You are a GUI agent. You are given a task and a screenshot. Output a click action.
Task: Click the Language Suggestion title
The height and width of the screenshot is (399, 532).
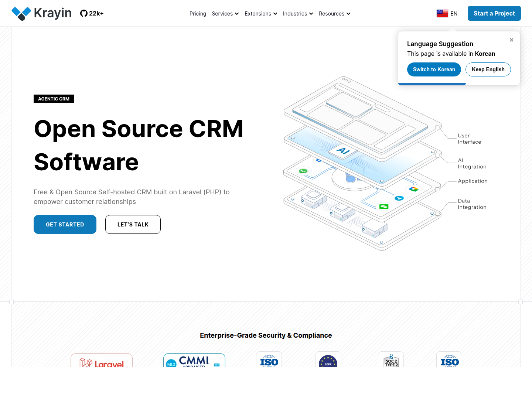click(x=440, y=44)
